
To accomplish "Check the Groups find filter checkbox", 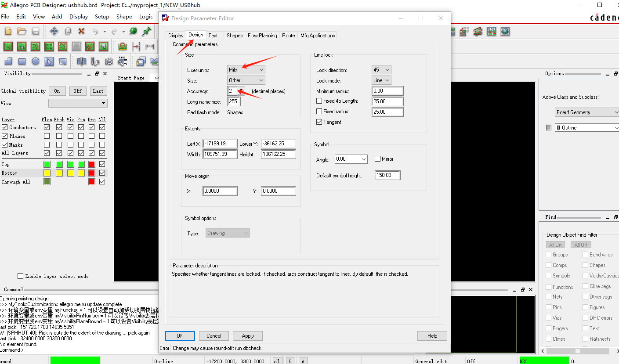I will (x=549, y=254).
